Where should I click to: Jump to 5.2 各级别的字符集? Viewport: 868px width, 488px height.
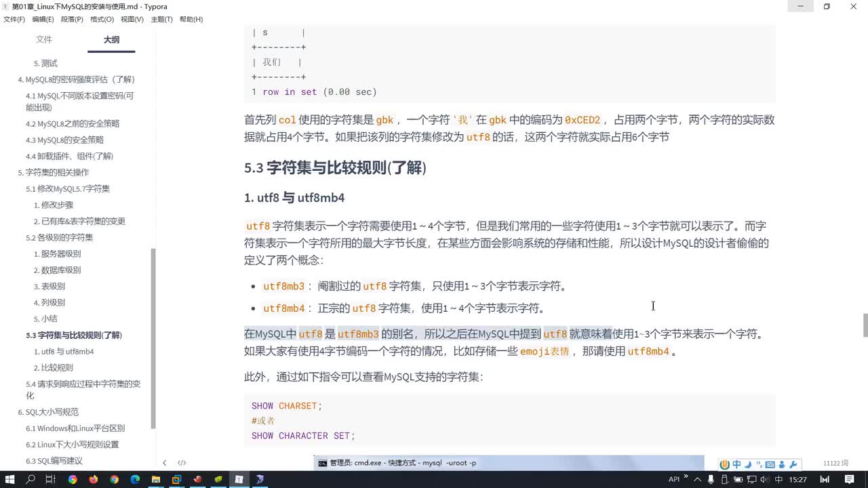[60, 237]
